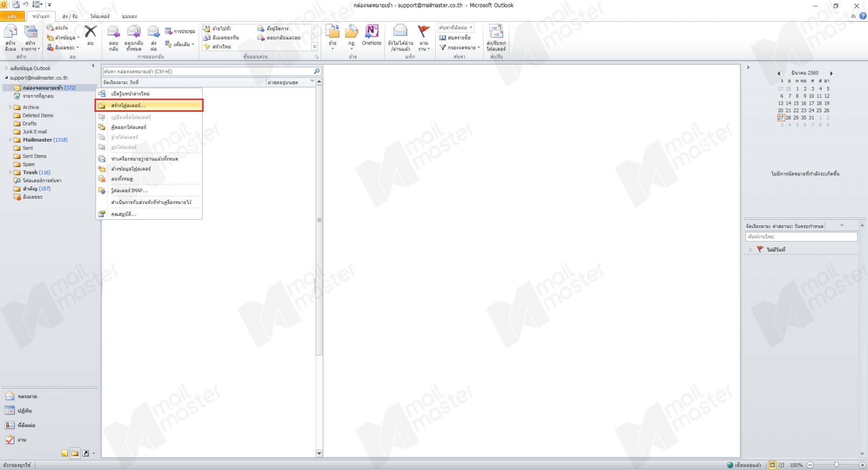Expand the Outlook data file (แฟ้มข้อมูล Outlook) node
868x470 pixels.
point(7,68)
